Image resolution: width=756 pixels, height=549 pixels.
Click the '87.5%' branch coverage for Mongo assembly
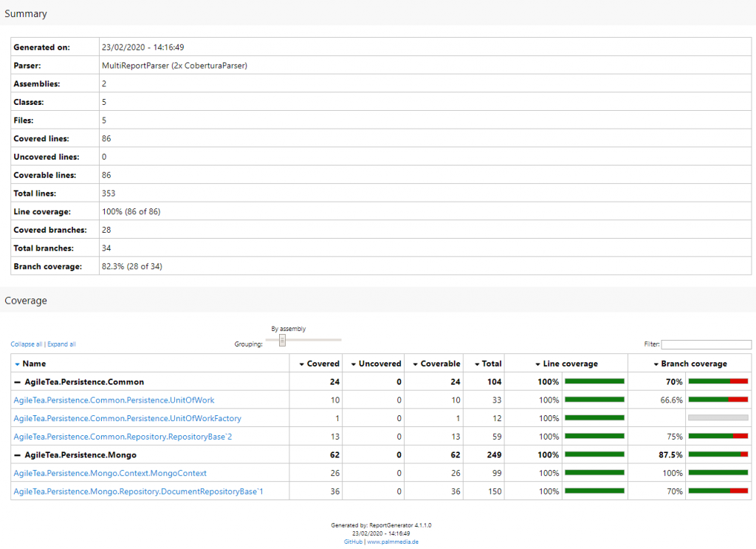click(670, 455)
